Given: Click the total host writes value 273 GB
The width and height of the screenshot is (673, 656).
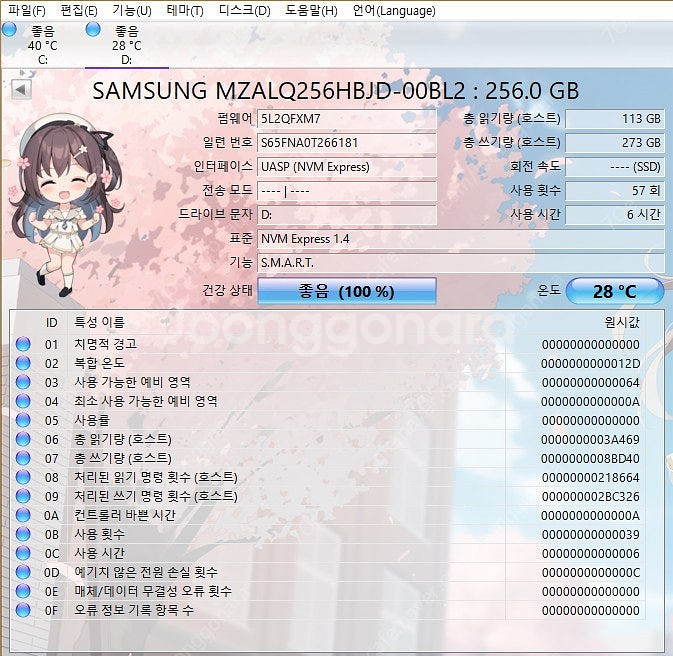Looking at the screenshot, I should pyautogui.click(x=615, y=143).
